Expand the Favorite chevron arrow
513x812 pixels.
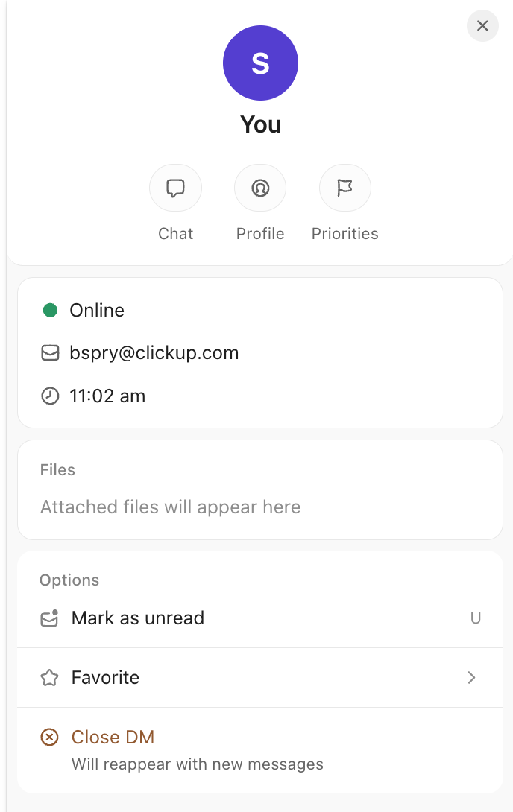point(471,677)
